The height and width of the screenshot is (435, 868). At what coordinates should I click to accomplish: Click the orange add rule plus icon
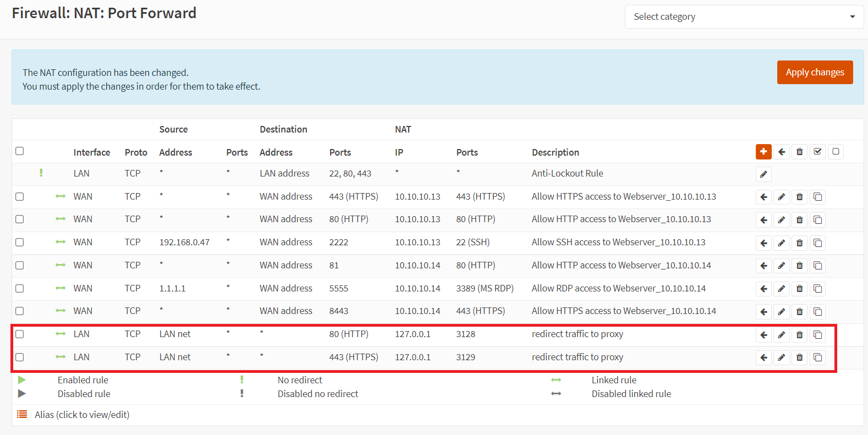763,152
